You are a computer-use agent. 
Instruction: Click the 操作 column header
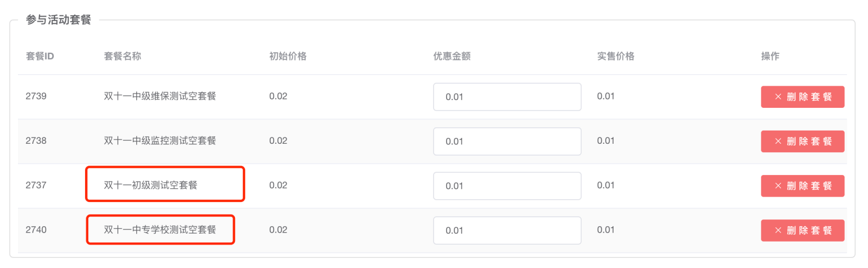tap(770, 56)
